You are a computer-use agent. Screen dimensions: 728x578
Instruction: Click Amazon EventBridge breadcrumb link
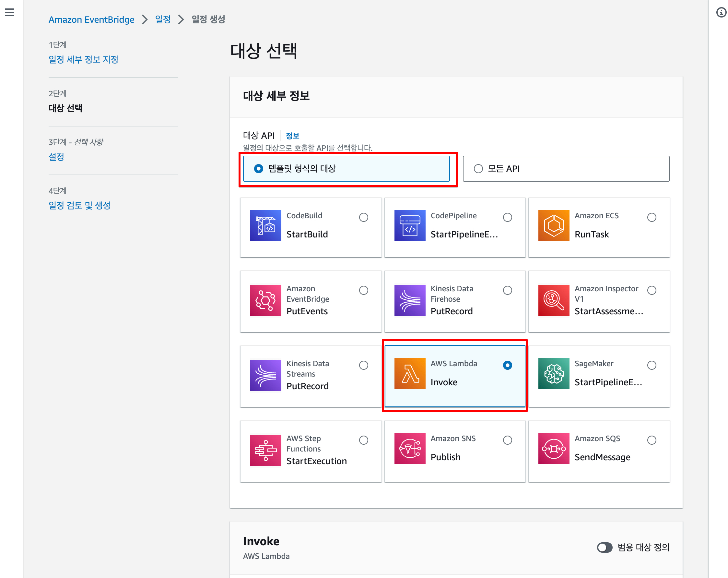[91, 19]
